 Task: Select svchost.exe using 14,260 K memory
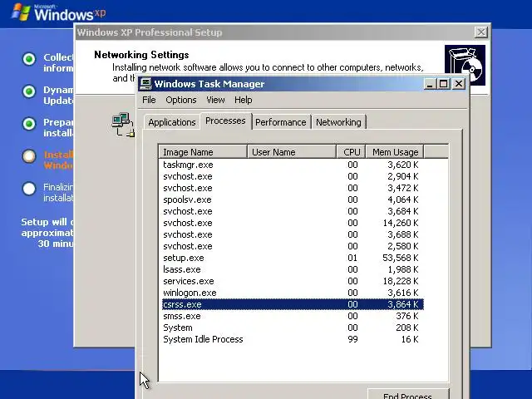pyautogui.click(x=293, y=223)
